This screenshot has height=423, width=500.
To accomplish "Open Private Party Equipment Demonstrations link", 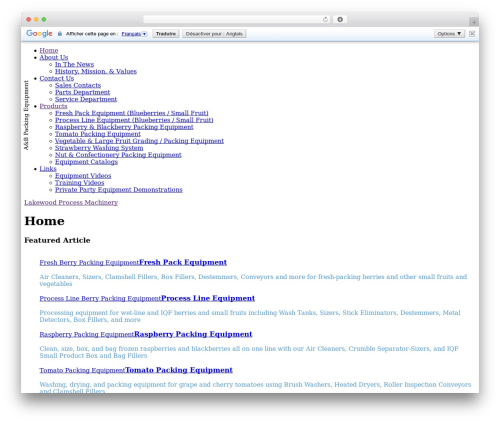I will pos(119,190).
